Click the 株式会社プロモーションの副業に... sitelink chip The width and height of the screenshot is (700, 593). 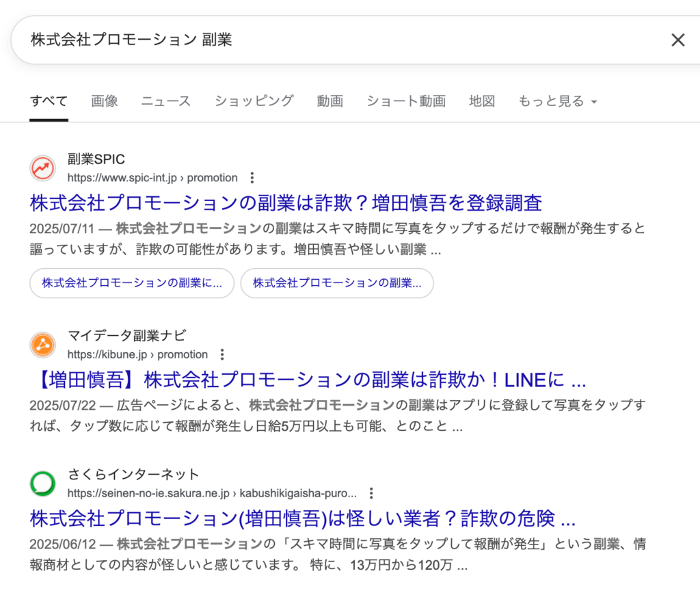132,283
